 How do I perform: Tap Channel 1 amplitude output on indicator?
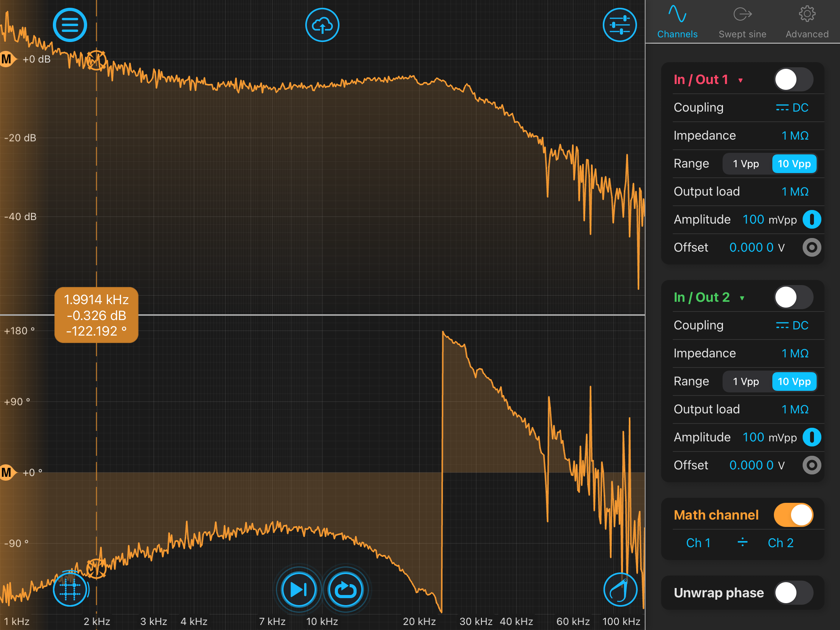tap(812, 220)
